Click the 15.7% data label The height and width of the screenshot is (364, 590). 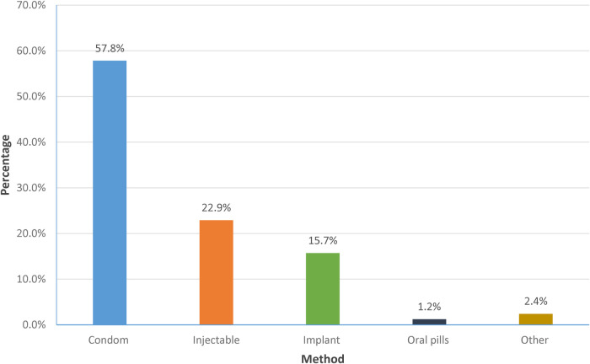click(x=323, y=241)
